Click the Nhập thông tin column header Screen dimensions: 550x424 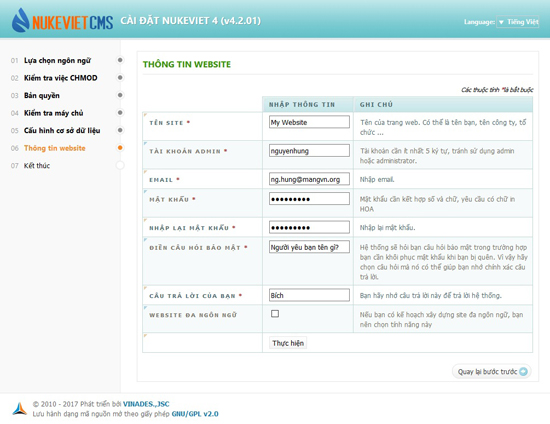tap(302, 105)
